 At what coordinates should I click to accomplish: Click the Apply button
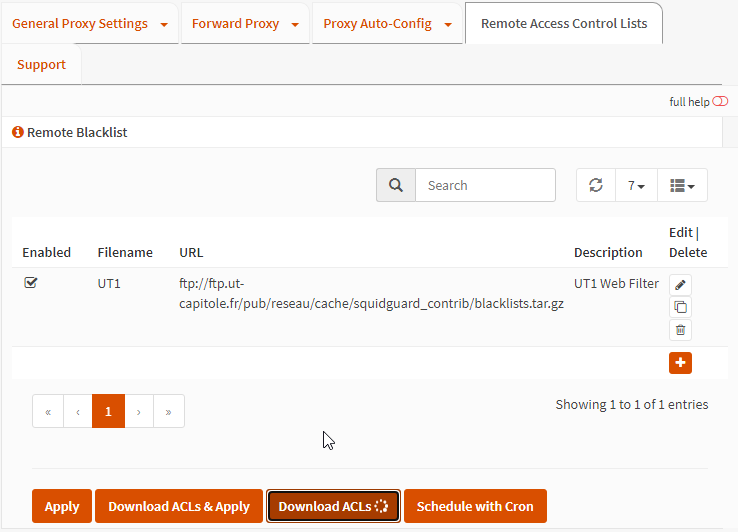point(62,506)
